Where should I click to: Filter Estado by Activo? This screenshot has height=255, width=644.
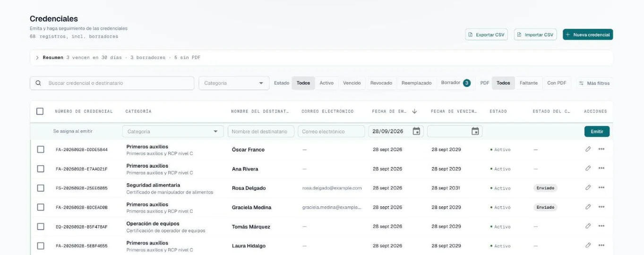(326, 83)
